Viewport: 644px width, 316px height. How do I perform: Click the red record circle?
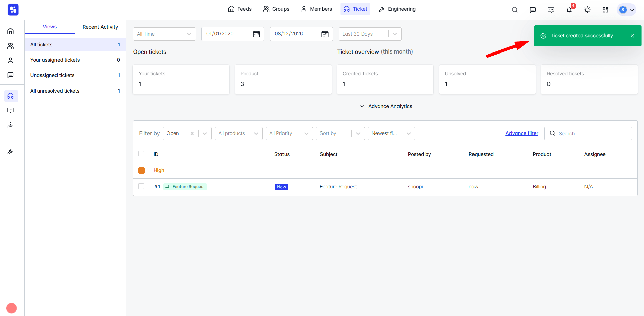[11, 308]
